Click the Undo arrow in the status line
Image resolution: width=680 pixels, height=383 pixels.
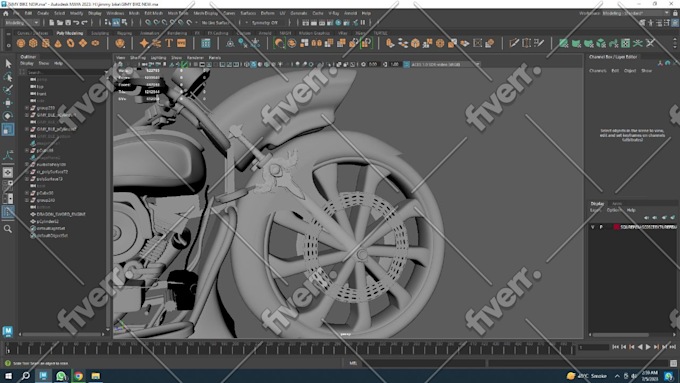[76, 23]
